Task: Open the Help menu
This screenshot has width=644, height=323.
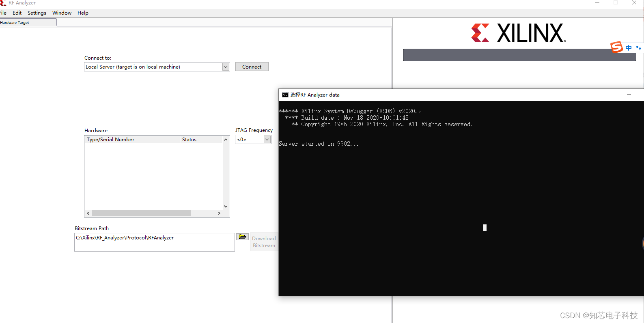Action: coord(83,13)
